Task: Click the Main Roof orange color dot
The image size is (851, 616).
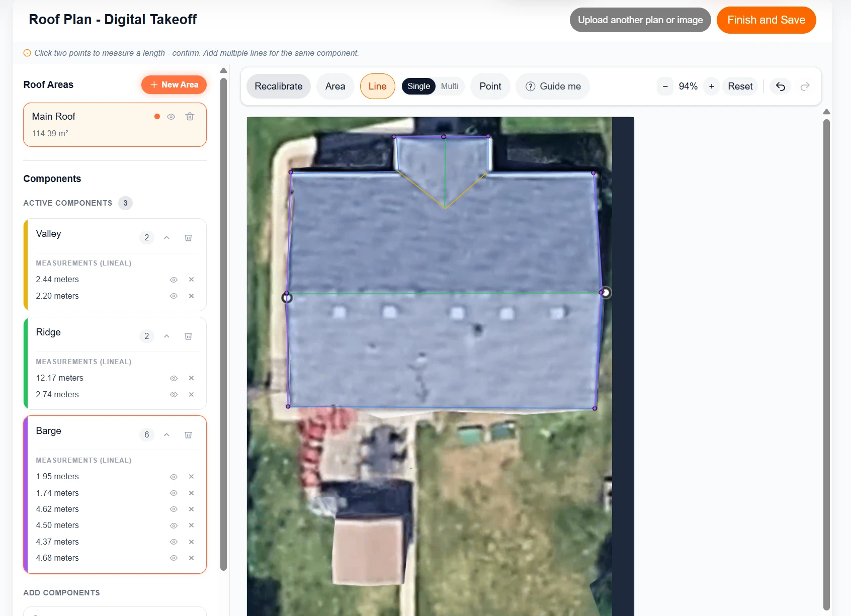Action: click(157, 117)
